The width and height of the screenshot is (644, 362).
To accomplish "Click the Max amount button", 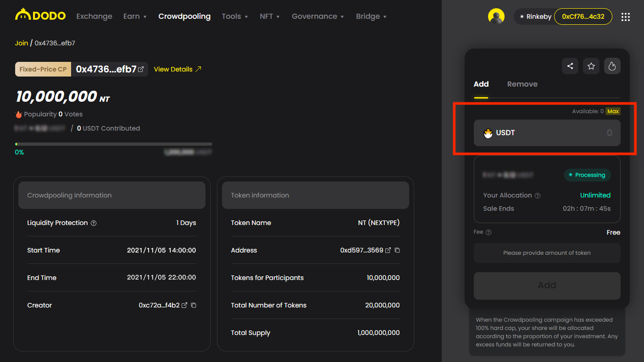I will (613, 111).
